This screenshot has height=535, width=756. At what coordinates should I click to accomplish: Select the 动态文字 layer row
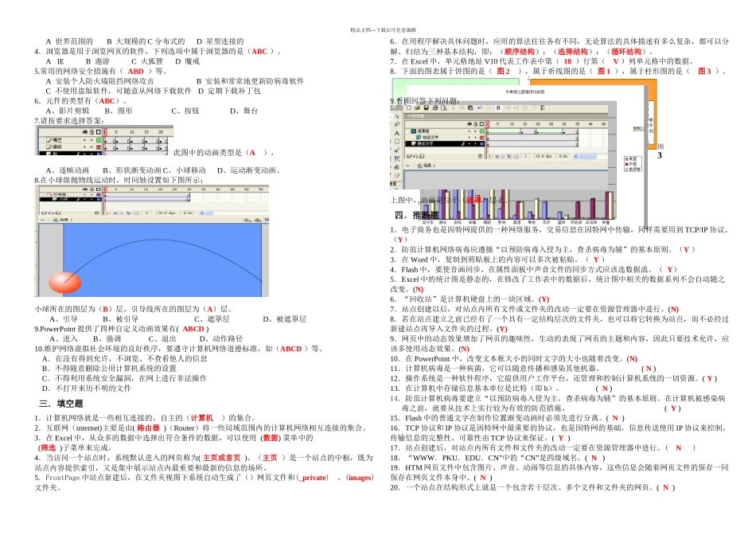tap(445, 138)
